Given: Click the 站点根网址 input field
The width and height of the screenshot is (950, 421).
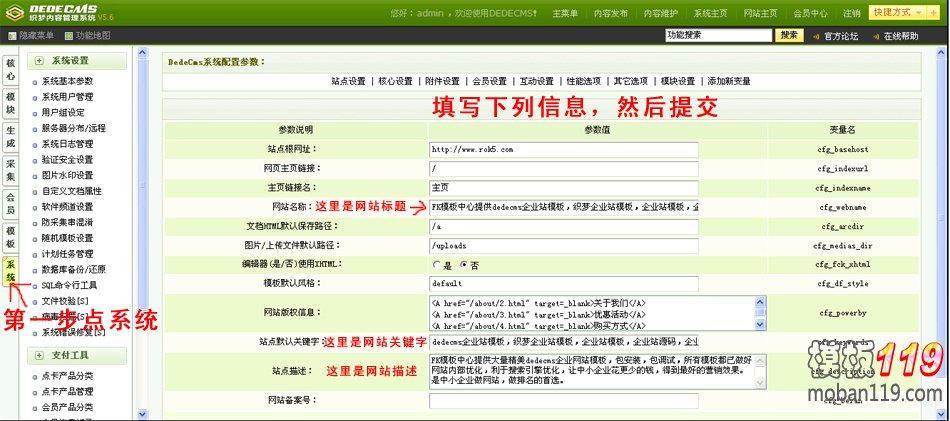Looking at the screenshot, I should tap(563, 149).
